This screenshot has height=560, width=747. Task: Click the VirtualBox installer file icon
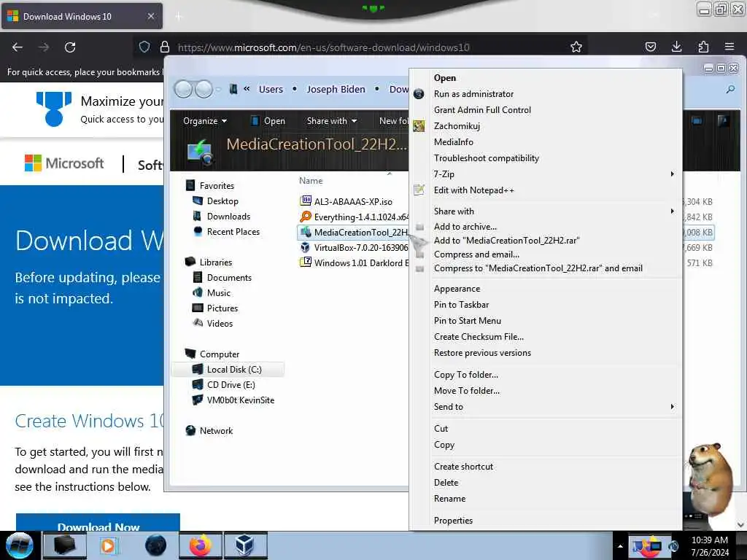pyautogui.click(x=306, y=247)
